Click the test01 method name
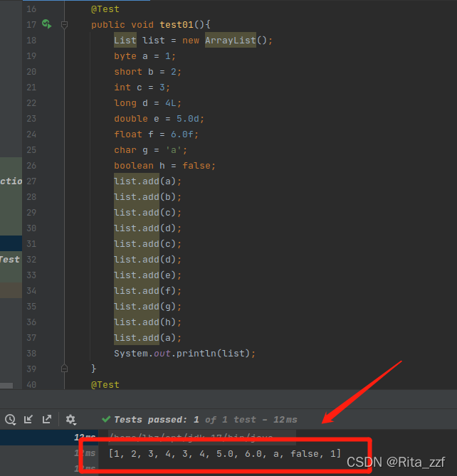This screenshot has width=457, height=476. (x=177, y=25)
